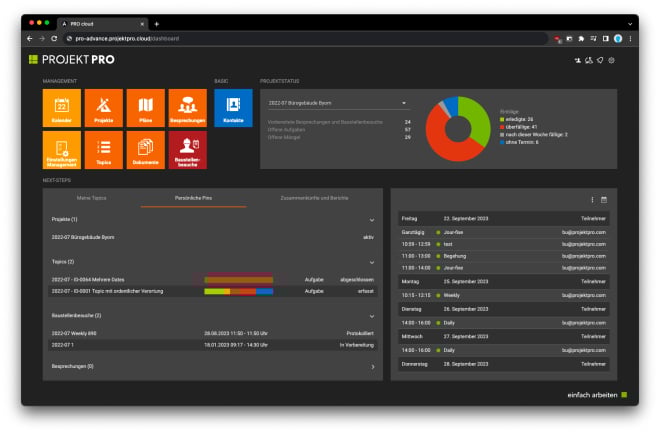The width and height of the screenshot is (660, 434).
Task: Open the Besprechungen tile
Action: (x=187, y=108)
